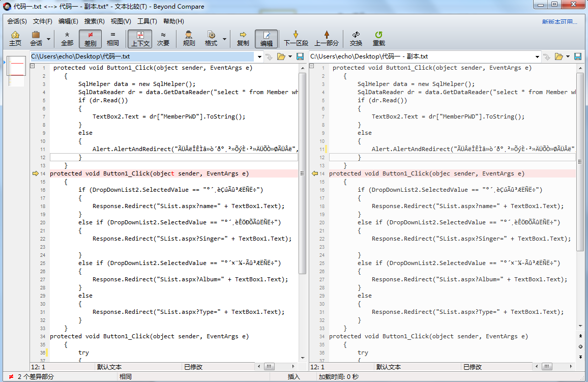Image resolution: width=588 pixels, height=382 pixels.
Task: Click the 新版本可用 new version link
Action: pyautogui.click(x=560, y=21)
